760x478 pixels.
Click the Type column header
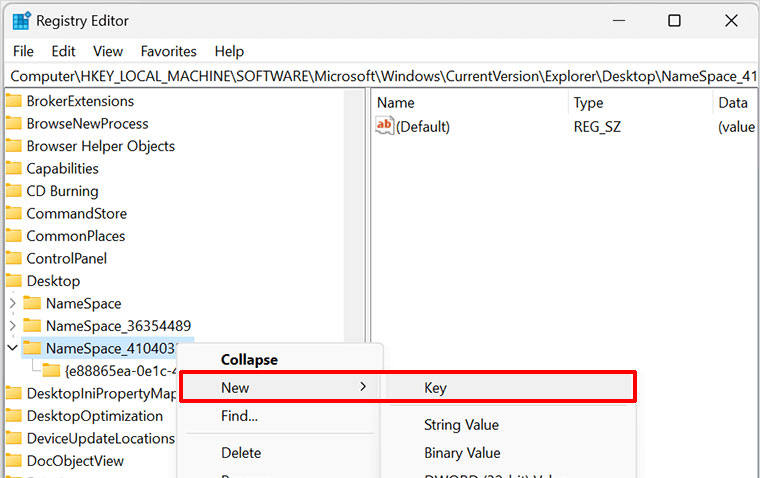[x=589, y=103]
